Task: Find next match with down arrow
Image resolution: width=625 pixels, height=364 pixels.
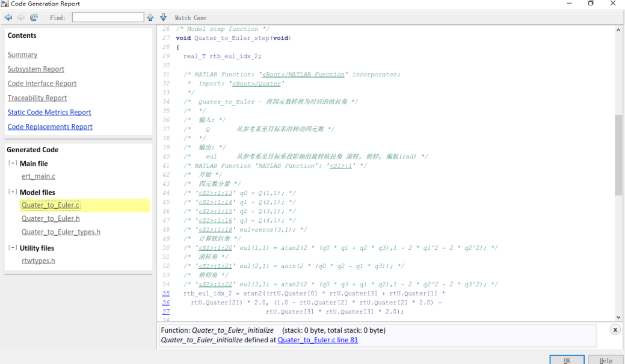Action: tap(164, 17)
